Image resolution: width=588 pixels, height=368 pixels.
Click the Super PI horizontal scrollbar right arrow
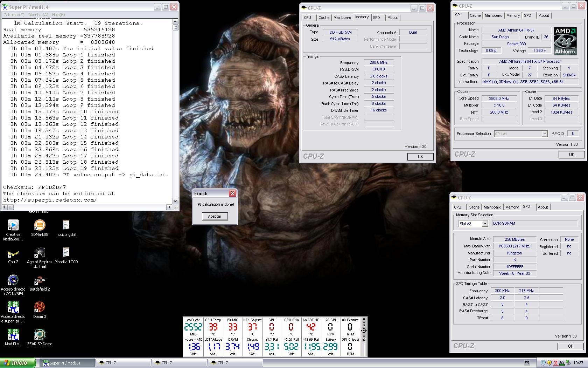click(169, 207)
